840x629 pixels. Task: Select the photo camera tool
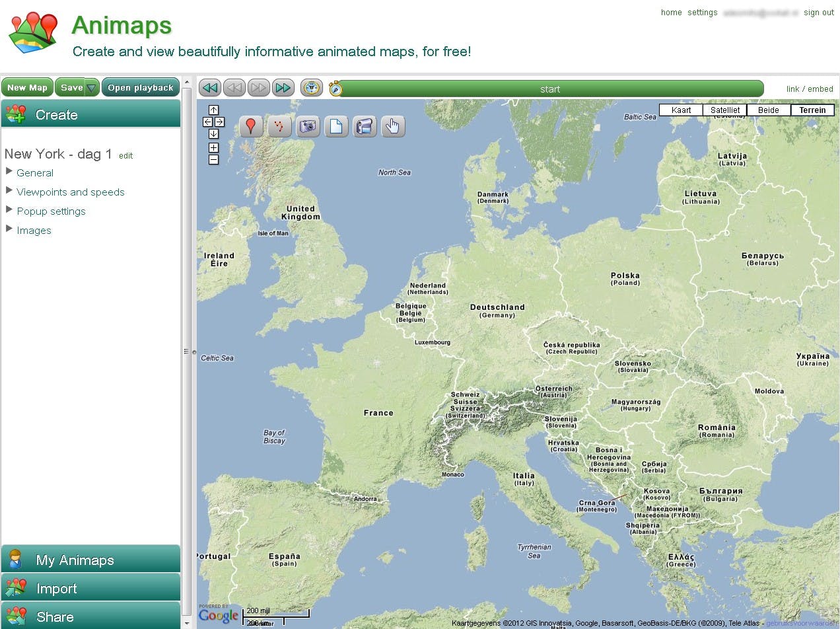pos(308,126)
